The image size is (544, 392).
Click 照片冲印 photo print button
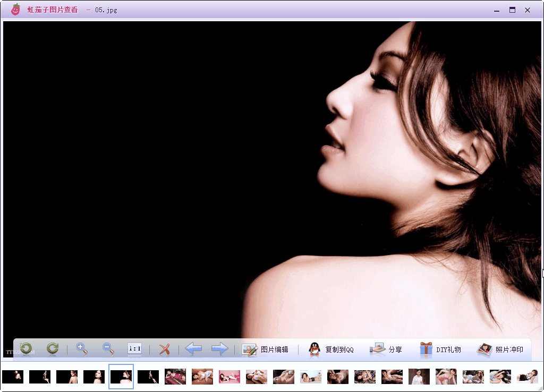coord(500,350)
